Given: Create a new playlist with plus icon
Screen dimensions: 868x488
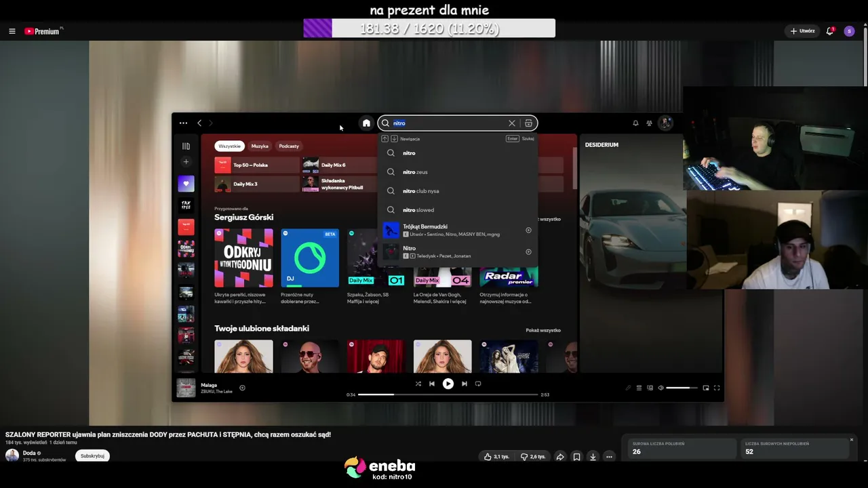Looking at the screenshot, I should click(x=186, y=162).
